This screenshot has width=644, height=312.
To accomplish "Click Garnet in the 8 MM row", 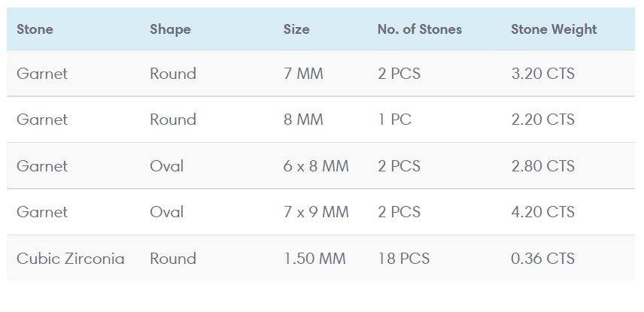I will click(x=42, y=120).
